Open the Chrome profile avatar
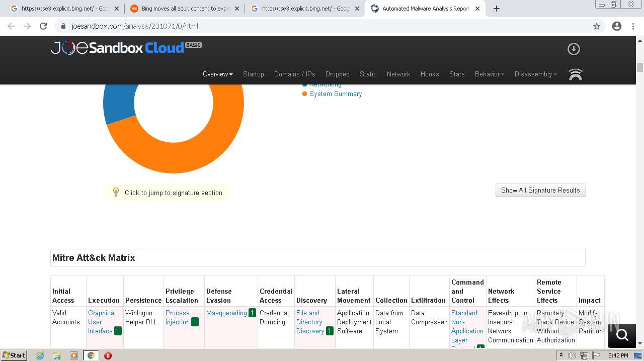The image size is (644, 362). tap(617, 26)
